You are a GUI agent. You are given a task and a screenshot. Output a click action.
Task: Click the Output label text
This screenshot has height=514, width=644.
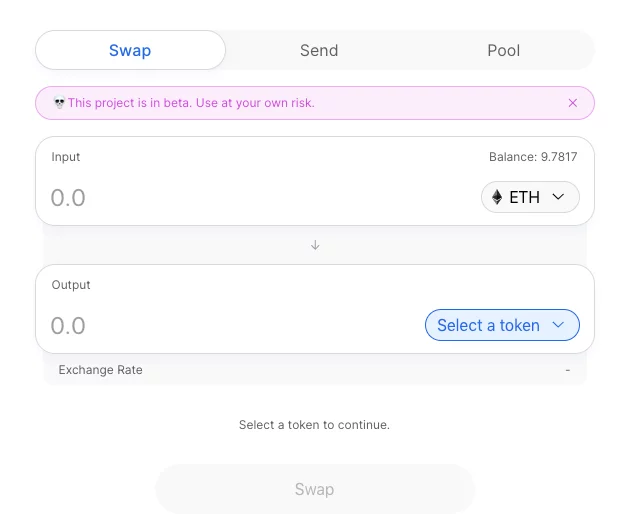[x=71, y=285]
